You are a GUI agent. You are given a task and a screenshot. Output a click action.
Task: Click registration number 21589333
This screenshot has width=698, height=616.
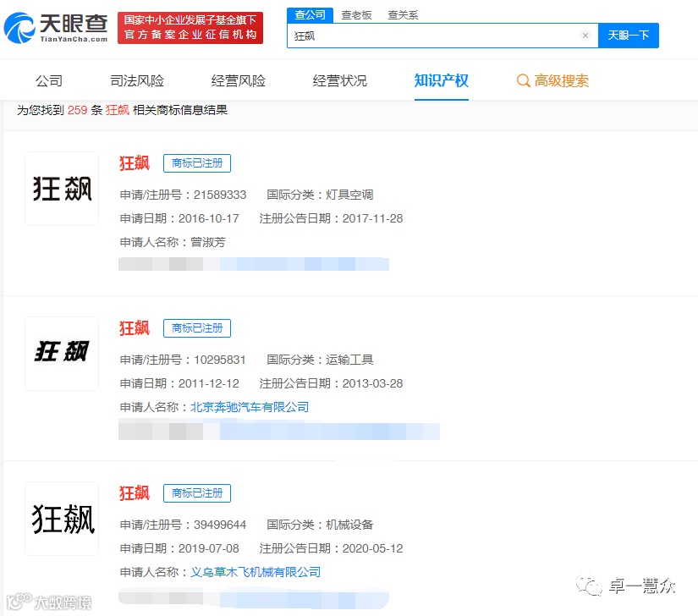220,195
